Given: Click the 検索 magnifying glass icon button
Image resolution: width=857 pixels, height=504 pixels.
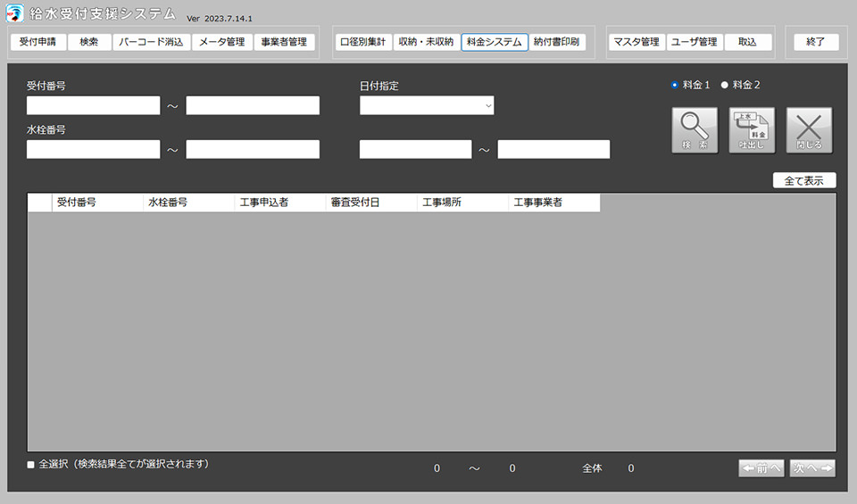Looking at the screenshot, I should 695,131.
